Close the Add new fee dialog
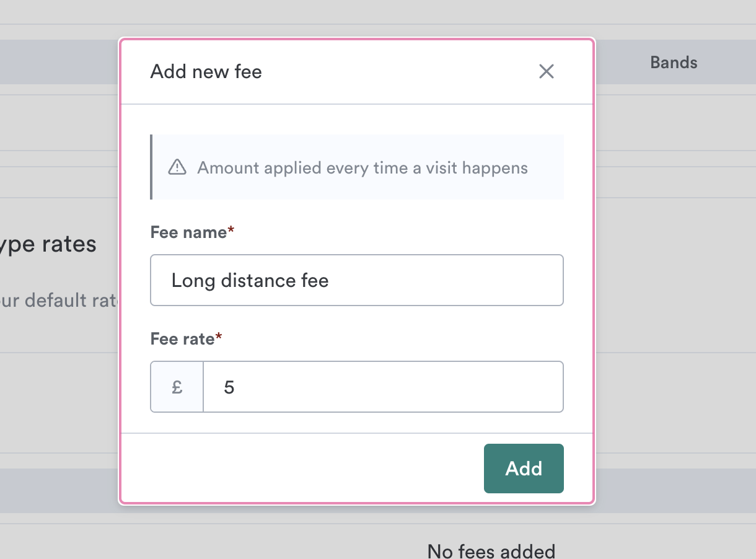 [x=546, y=71]
